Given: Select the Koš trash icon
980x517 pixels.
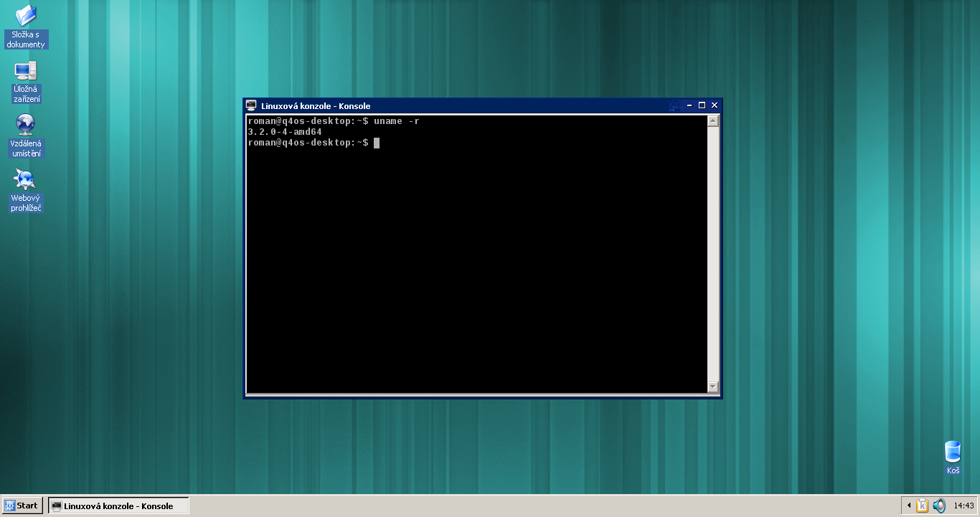Looking at the screenshot, I should pyautogui.click(x=953, y=458).
